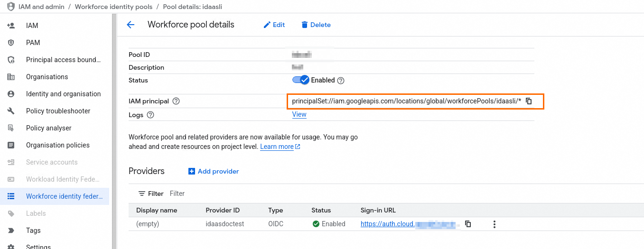Screen dimensions: 644x249
Task: Click the help icon beside IAM principal
Action: click(x=176, y=101)
